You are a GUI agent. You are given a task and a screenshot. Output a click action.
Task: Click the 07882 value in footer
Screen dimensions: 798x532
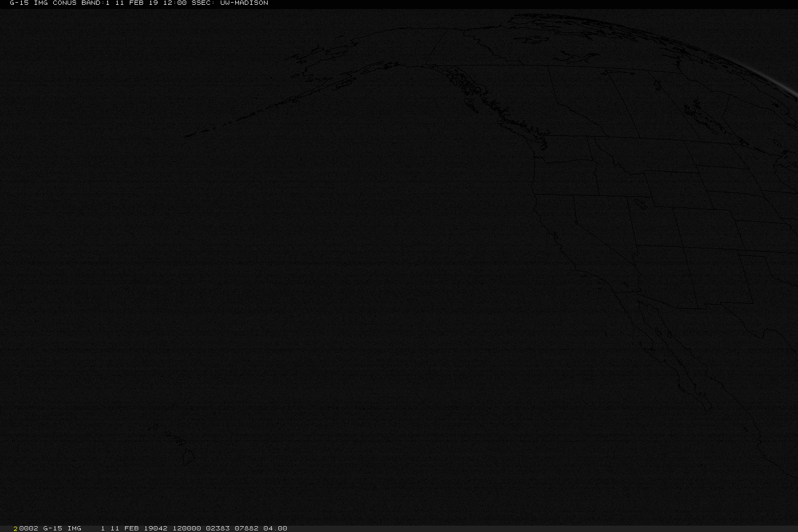pos(246,528)
